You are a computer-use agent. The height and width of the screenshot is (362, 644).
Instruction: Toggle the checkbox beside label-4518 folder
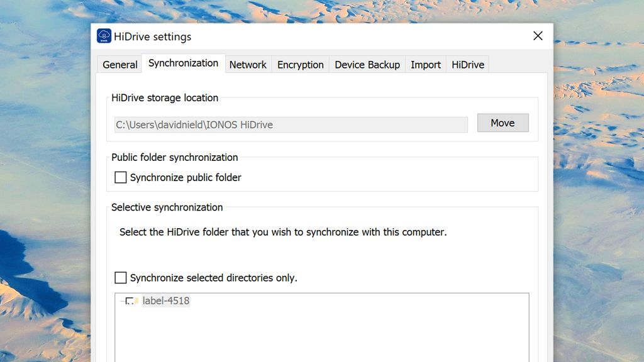pyautogui.click(x=129, y=301)
